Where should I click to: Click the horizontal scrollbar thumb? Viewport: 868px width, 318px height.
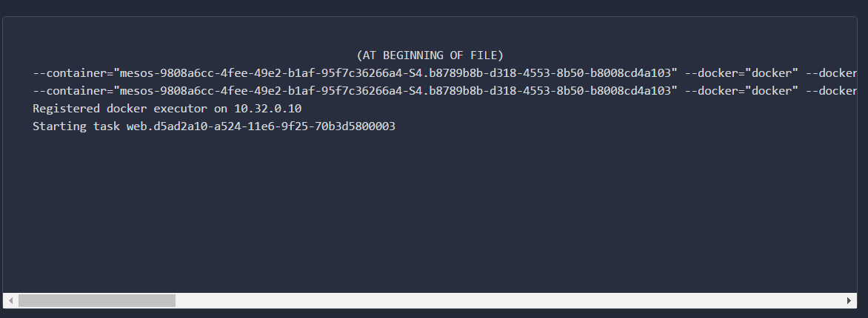point(97,300)
